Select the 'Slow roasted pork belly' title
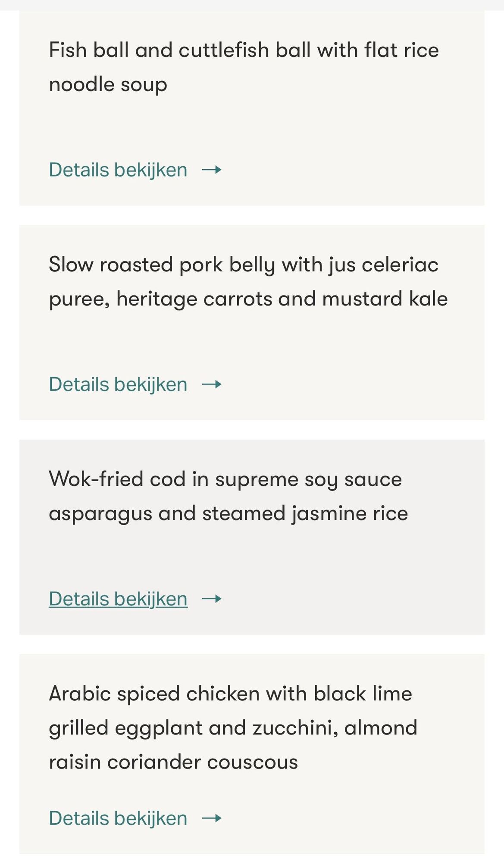This screenshot has height=863, width=504. (243, 265)
